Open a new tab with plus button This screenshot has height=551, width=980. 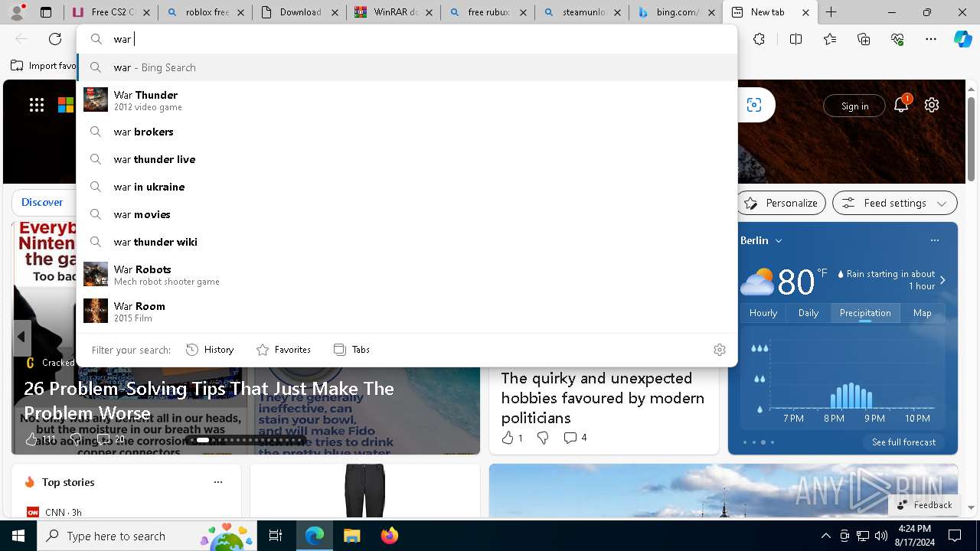(x=831, y=12)
